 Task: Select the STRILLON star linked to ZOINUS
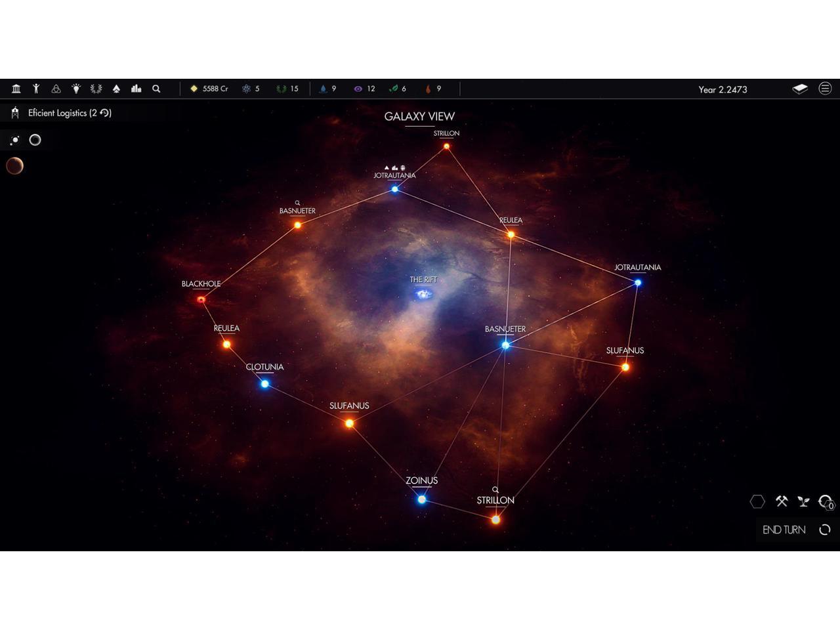495,519
